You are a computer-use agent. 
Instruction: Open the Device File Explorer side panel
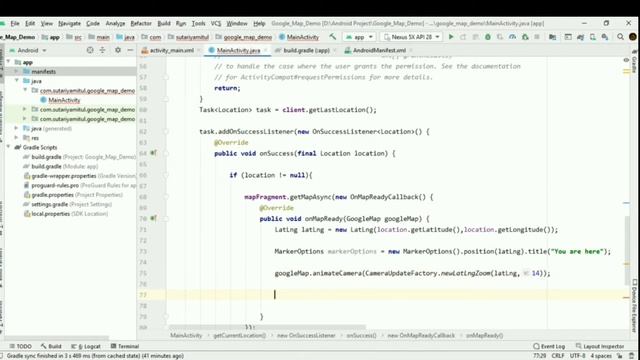point(635,305)
